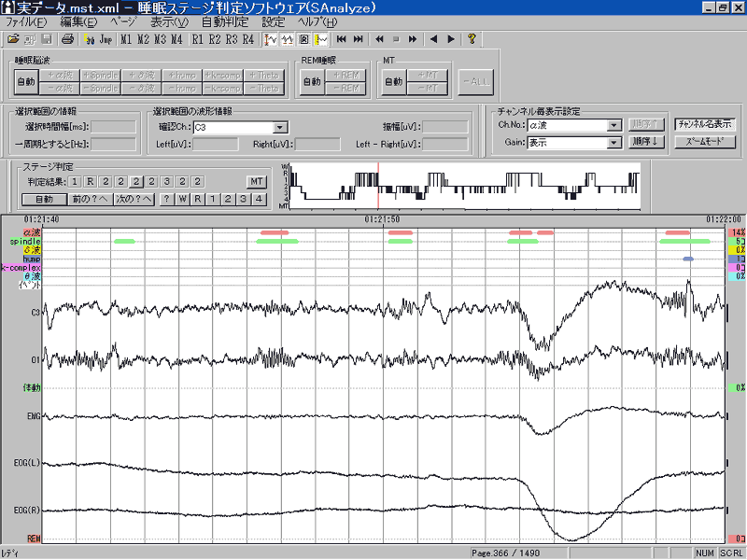Click the EOG(L) channel label

tap(27, 463)
